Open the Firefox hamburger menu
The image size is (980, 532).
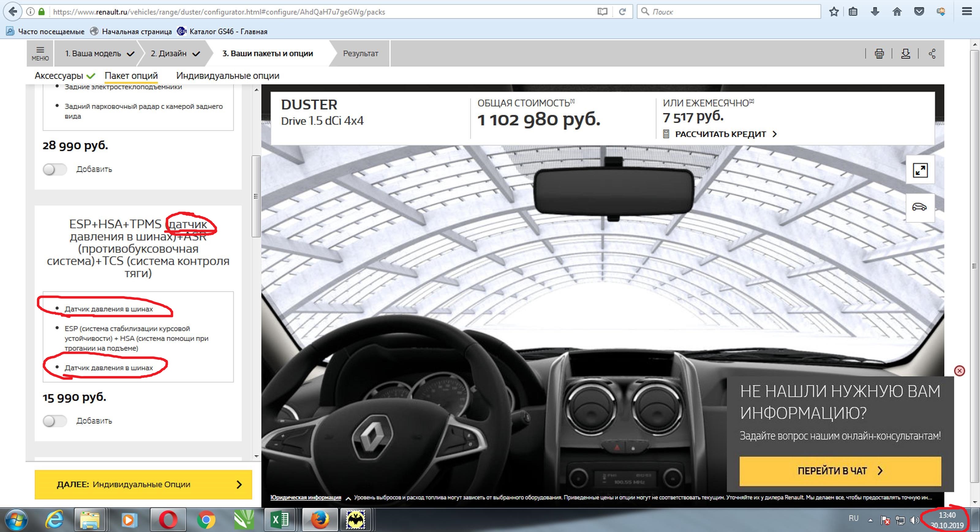pyautogui.click(x=967, y=12)
